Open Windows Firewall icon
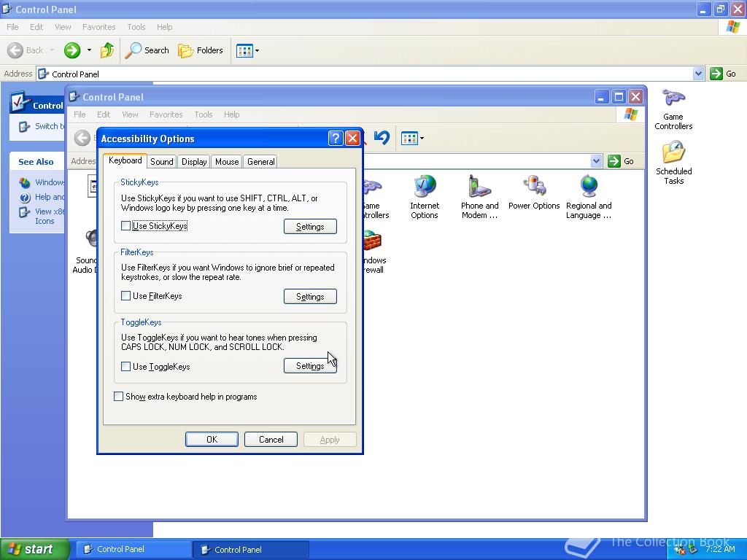 click(374, 252)
